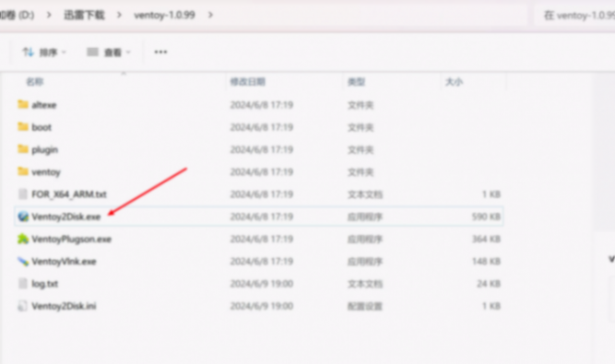Click the VentoyPlugson.exe application icon
Screen dimensions: 615x364
click(23, 239)
